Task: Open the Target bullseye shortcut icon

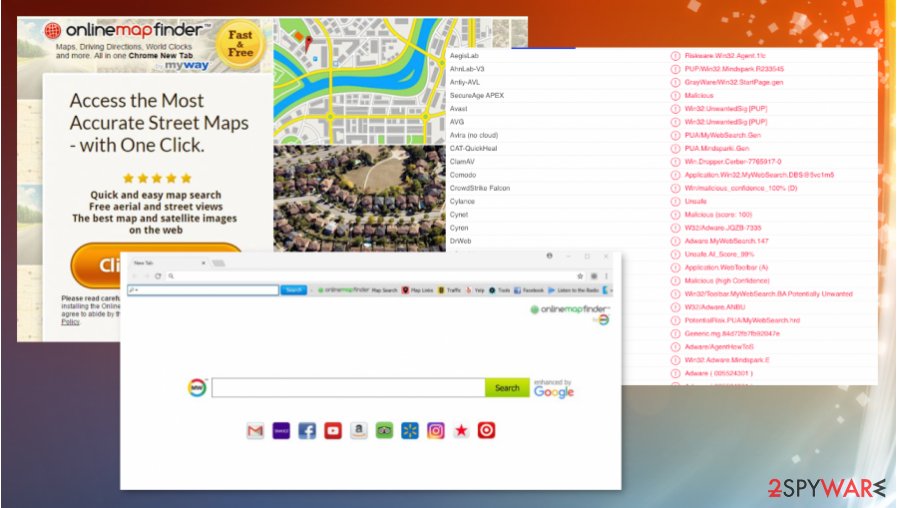Action: click(486, 430)
